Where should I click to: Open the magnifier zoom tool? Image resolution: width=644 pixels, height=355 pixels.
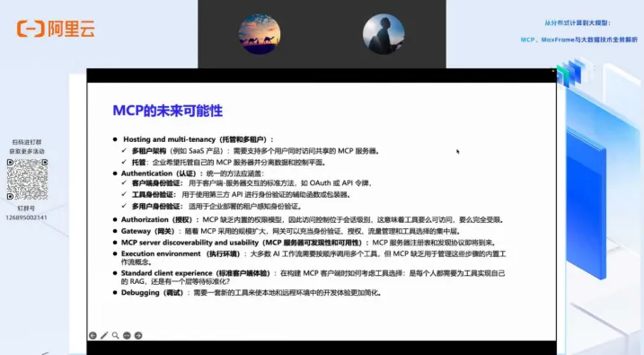click(115, 336)
